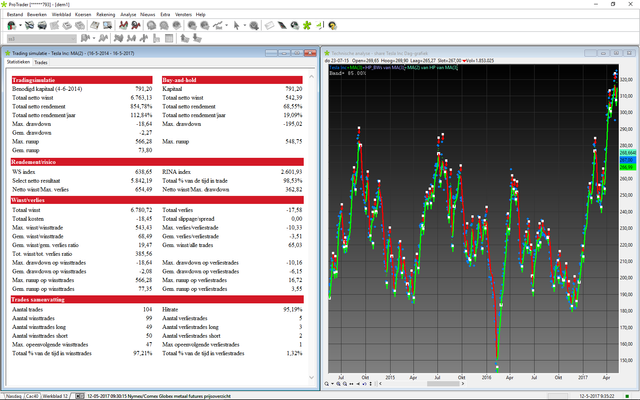Open the Vensters menu

[x=183, y=14]
